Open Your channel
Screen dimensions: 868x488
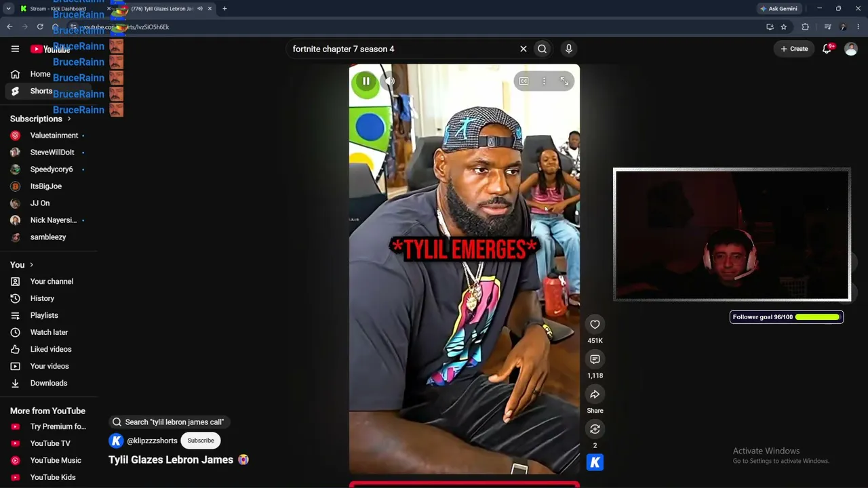(49, 281)
